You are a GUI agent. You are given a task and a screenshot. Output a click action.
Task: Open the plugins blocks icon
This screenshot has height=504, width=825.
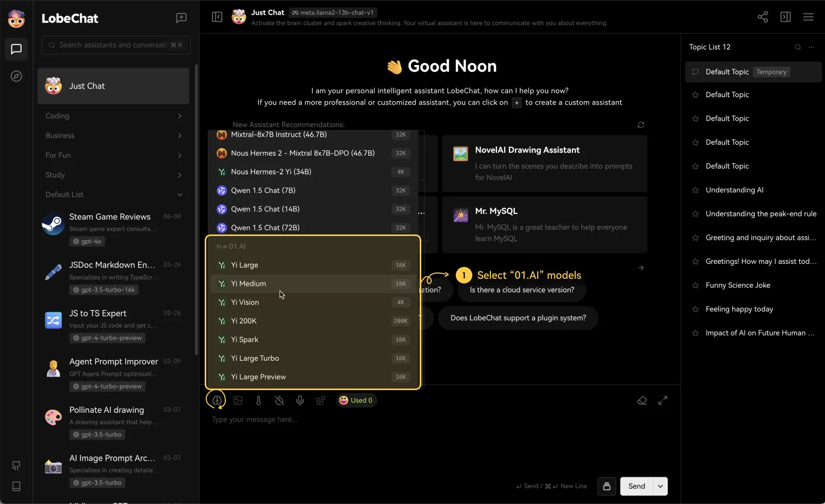point(321,400)
